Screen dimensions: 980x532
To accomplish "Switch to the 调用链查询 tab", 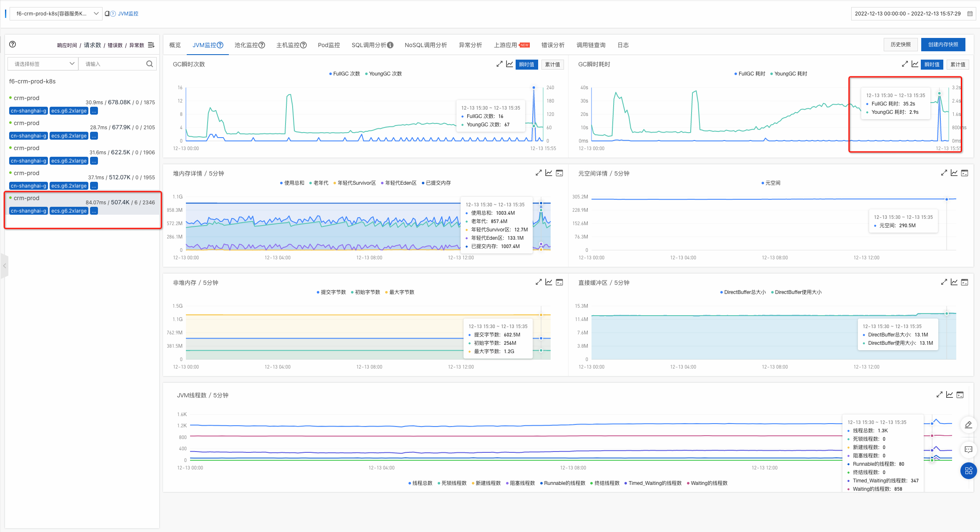I will 591,45.
